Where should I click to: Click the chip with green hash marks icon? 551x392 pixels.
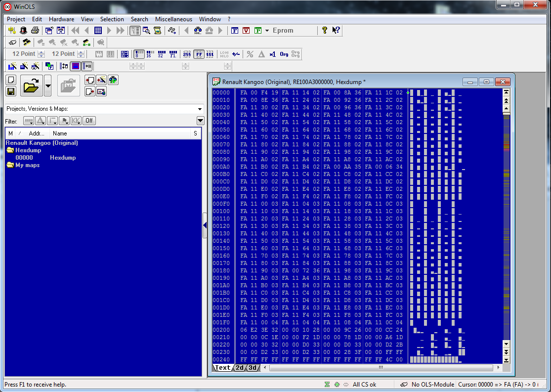86,43
